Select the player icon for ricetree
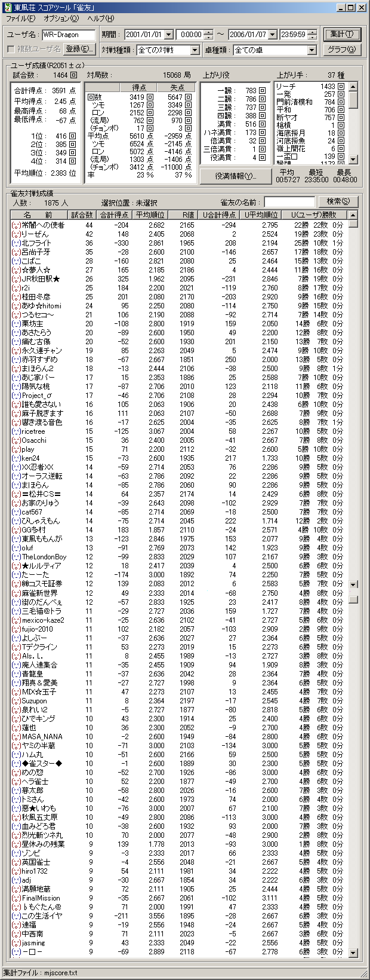 pyautogui.click(x=16, y=431)
